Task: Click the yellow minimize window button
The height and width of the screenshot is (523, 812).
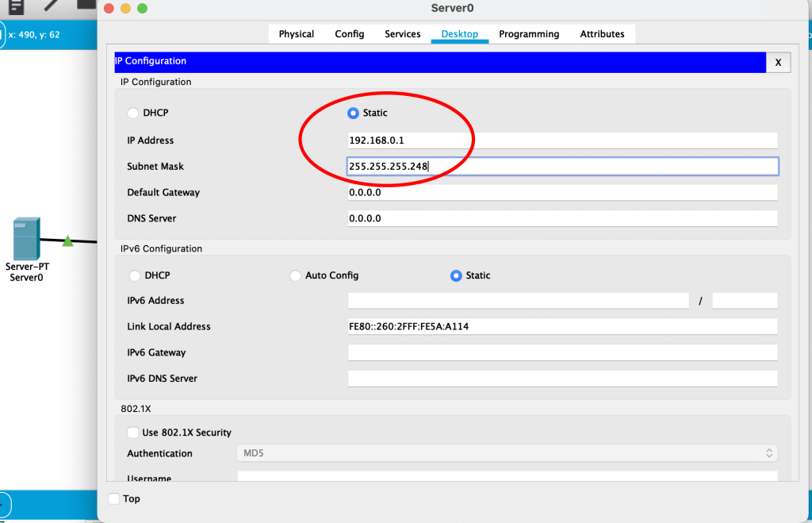Action: [125, 9]
